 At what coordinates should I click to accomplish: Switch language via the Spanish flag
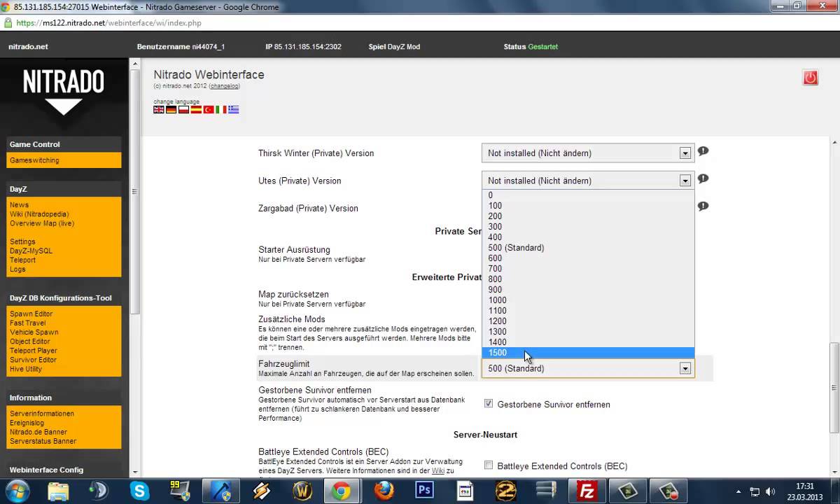196,110
